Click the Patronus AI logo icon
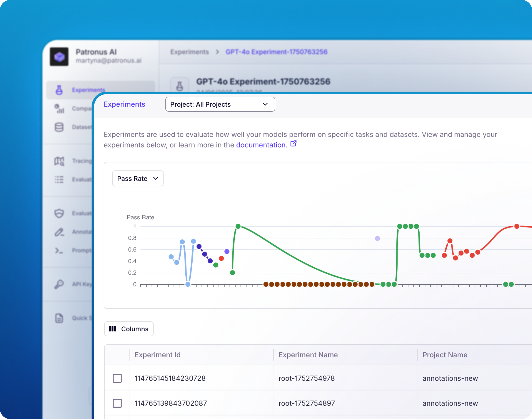Screen dimensions: 532x419 click(59, 57)
